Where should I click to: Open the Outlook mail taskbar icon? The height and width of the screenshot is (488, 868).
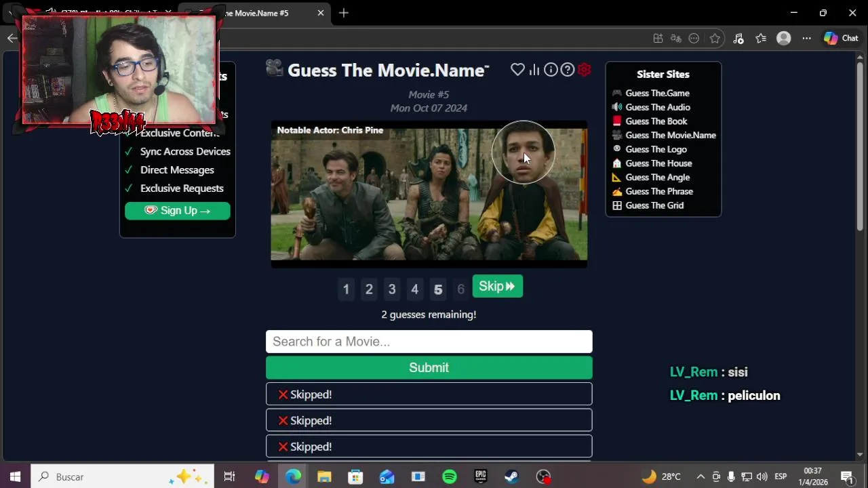coord(387,477)
